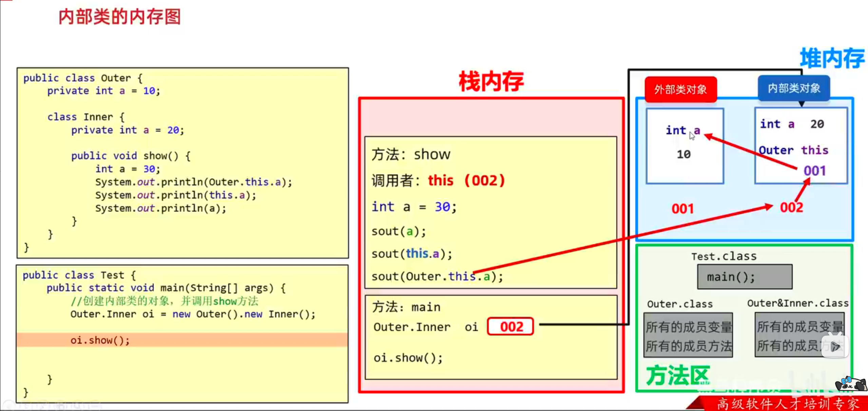
Task: Click the Outer&Inner.class label
Action: 797,303
